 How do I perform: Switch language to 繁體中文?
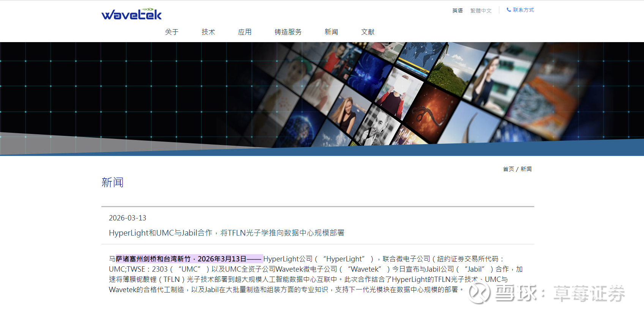[481, 11]
